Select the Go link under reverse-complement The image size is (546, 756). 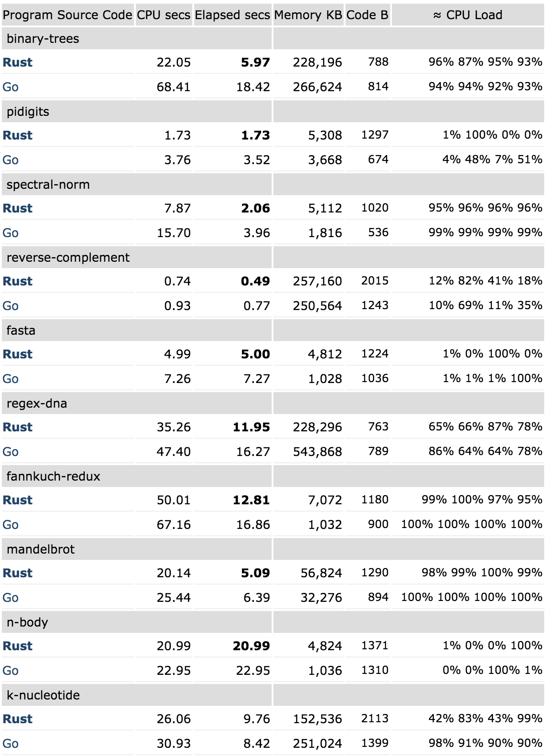10,306
